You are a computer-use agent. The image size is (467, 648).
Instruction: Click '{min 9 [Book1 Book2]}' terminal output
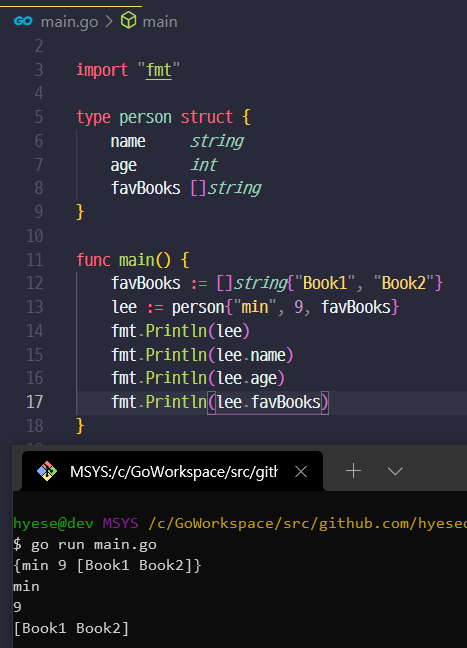pos(107,565)
